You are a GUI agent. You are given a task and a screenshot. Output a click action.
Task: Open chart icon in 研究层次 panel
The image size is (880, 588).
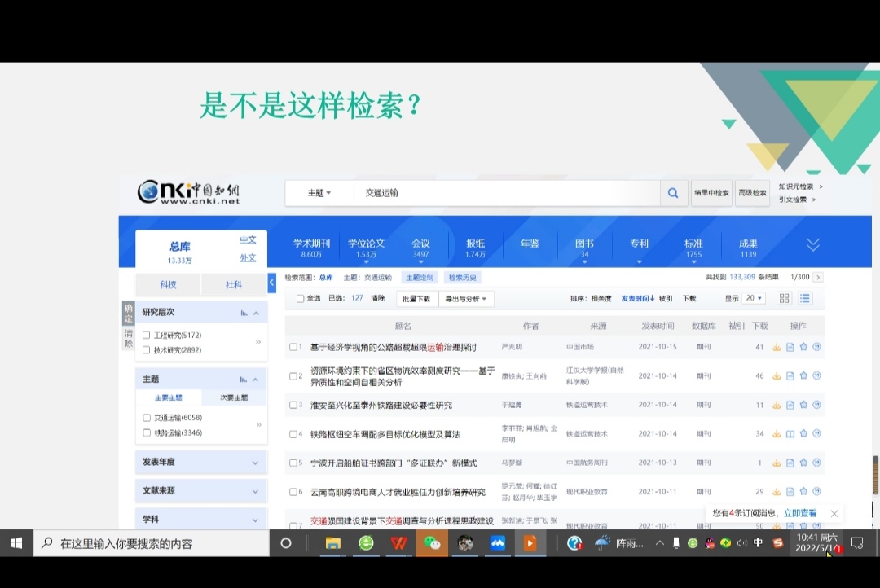click(x=244, y=313)
